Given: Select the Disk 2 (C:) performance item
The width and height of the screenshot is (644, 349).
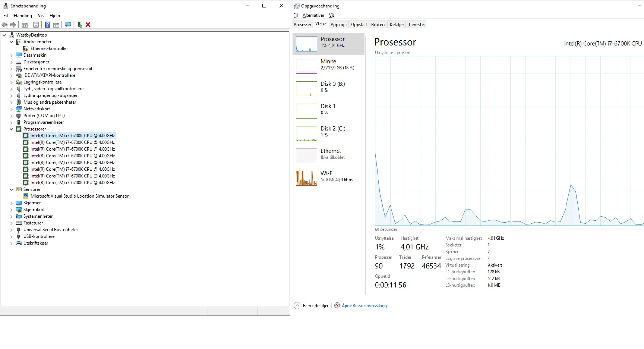Looking at the screenshot, I should [328, 133].
